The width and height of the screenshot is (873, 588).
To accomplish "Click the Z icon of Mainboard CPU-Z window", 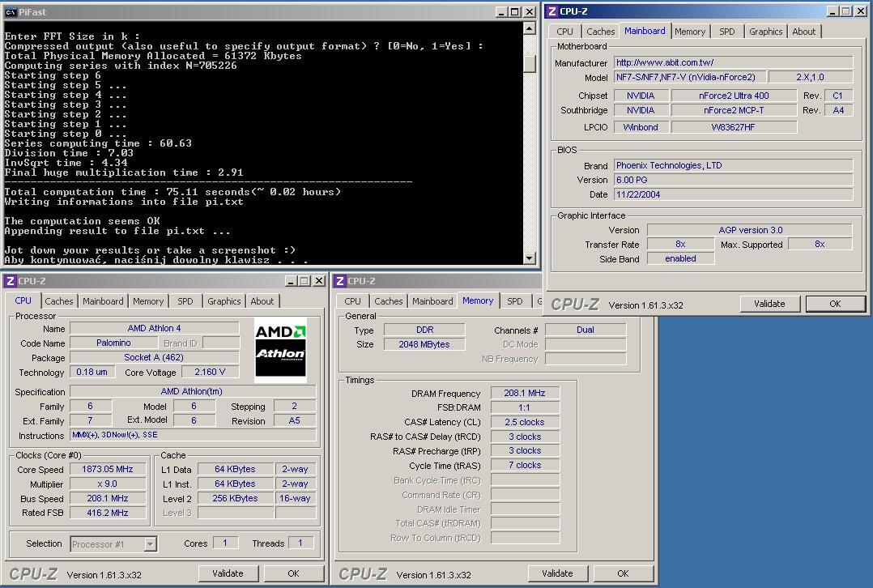I will [x=551, y=11].
